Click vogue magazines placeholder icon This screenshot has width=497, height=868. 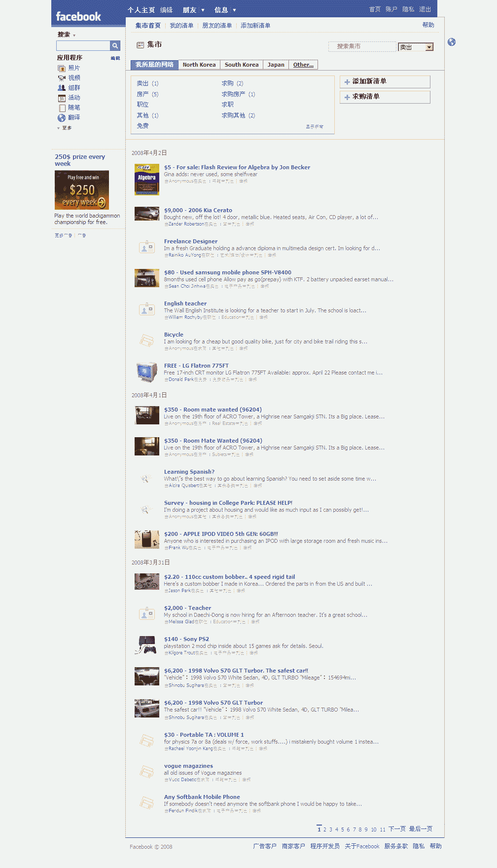pyautogui.click(x=146, y=771)
